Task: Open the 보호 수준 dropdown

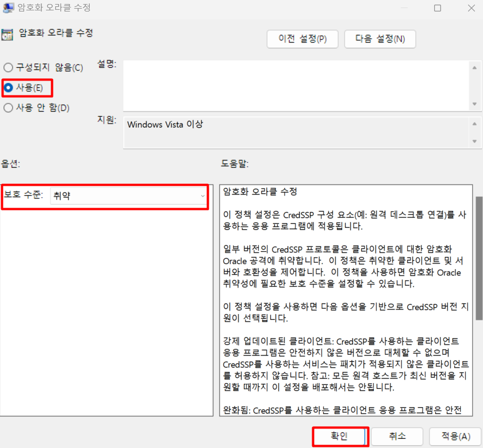Action: coord(128,196)
